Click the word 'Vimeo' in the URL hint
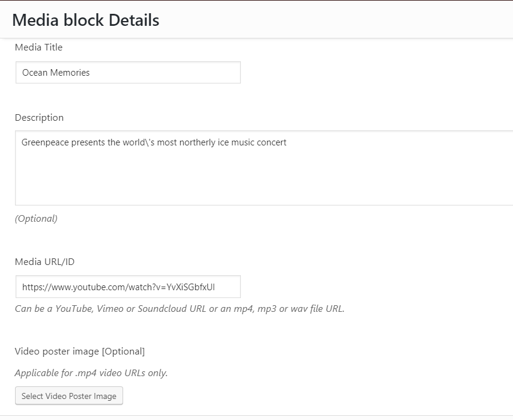The width and height of the screenshot is (513, 420). click(111, 309)
